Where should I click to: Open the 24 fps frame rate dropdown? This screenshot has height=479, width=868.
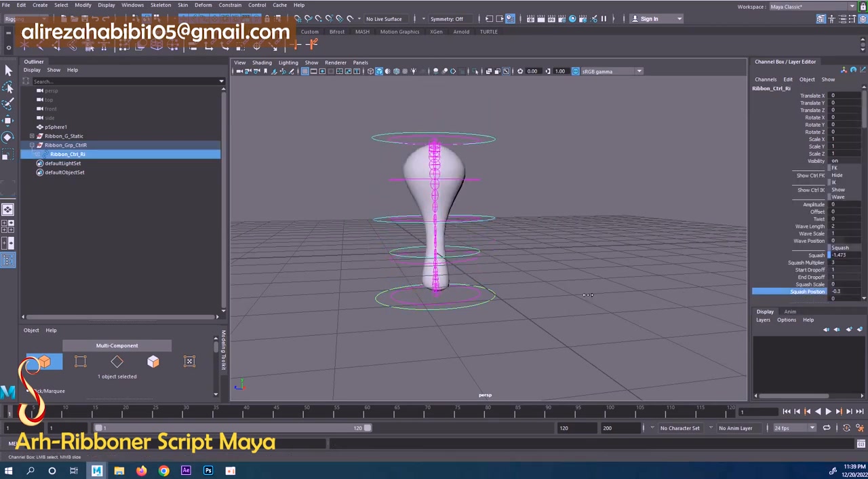click(795, 428)
